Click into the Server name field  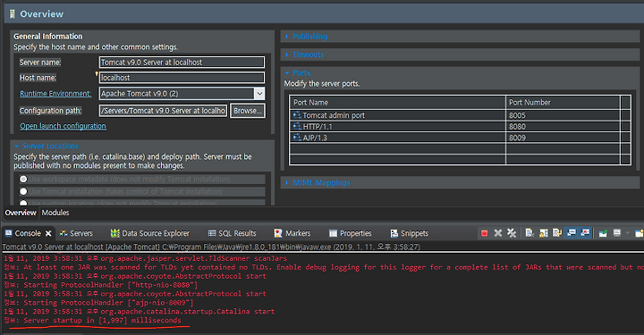pyautogui.click(x=182, y=63)
